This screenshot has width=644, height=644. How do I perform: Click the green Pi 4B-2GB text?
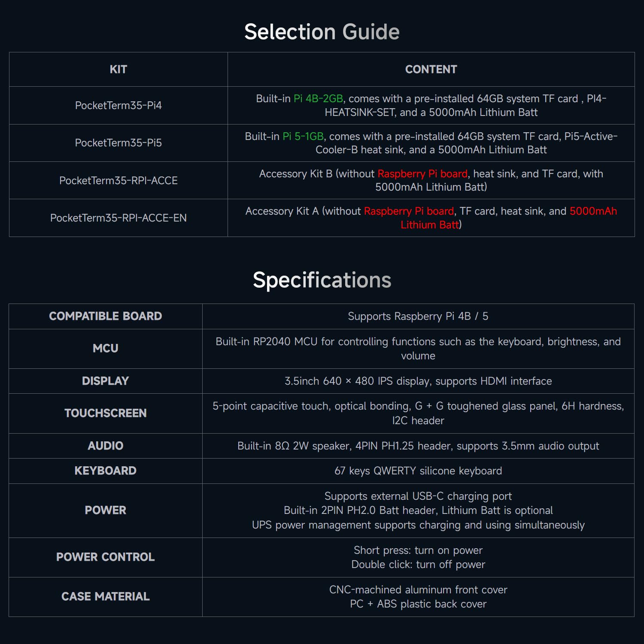point(318,99)
